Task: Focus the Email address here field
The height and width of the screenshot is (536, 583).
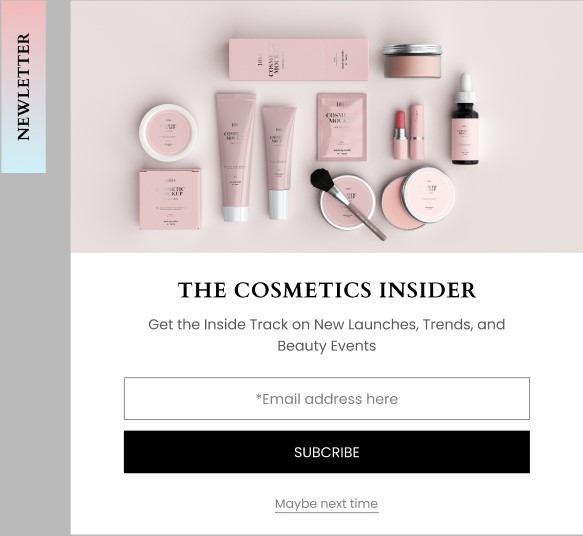Action: [326, 398]
